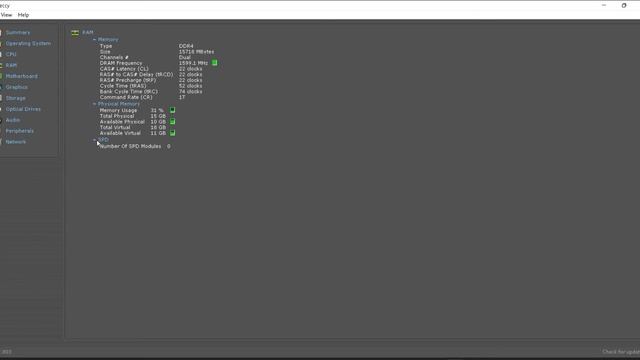Open the Motherboard section
Image resolution: width=640 pixels, height=360 pixels.
[x=22, y=76]
